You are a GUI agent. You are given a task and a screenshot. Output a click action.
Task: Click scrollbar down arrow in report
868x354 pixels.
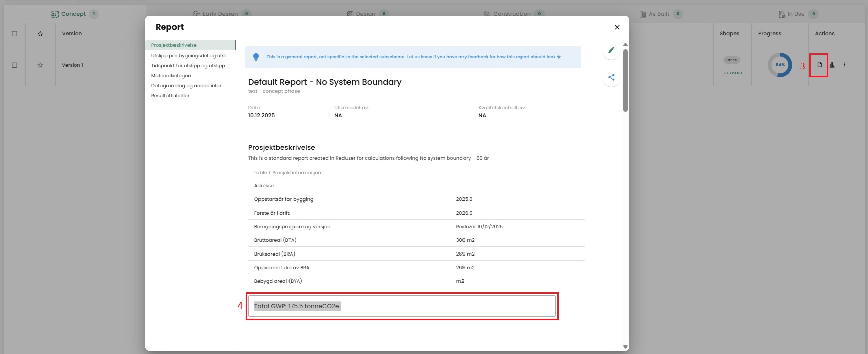[625, 347]
